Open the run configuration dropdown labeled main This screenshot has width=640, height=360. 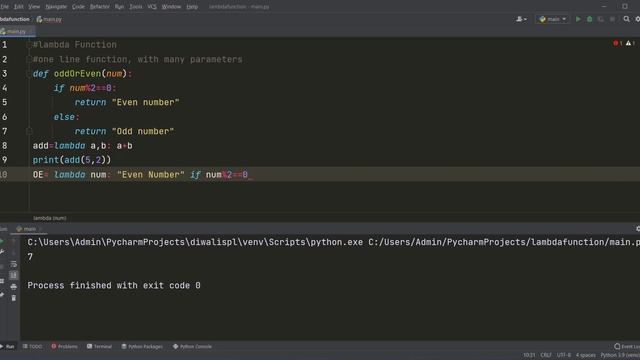pyautogui.click(x=553, y=19)
